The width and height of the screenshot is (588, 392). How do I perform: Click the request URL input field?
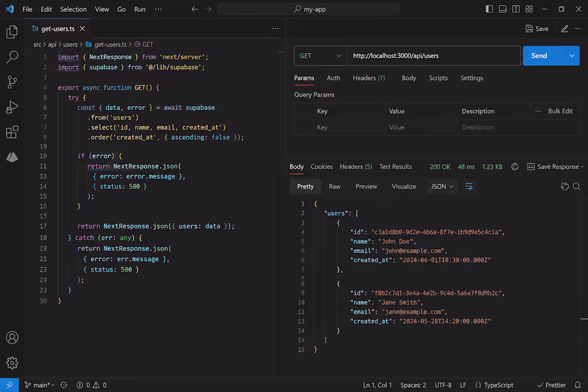(434, 56)
